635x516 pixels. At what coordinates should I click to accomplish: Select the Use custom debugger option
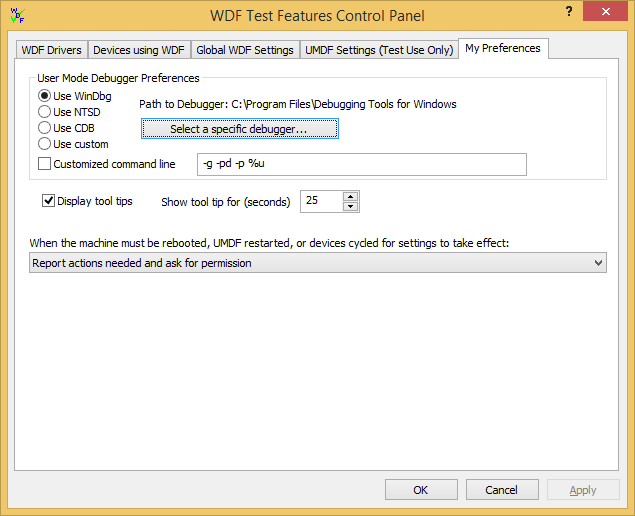[x=45, y=144]
